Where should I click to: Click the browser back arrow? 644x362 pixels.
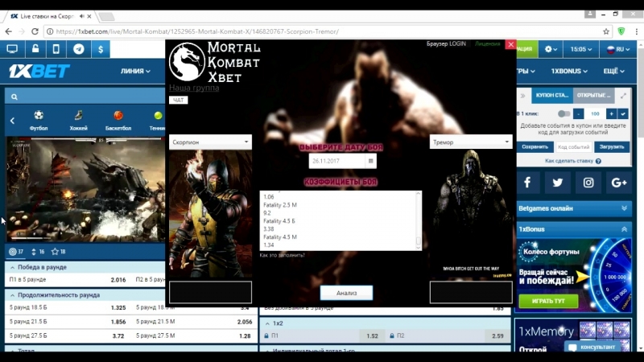9,31
